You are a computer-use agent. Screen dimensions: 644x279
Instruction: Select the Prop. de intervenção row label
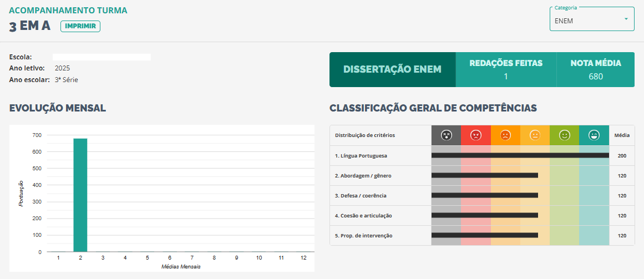point(364,235)
